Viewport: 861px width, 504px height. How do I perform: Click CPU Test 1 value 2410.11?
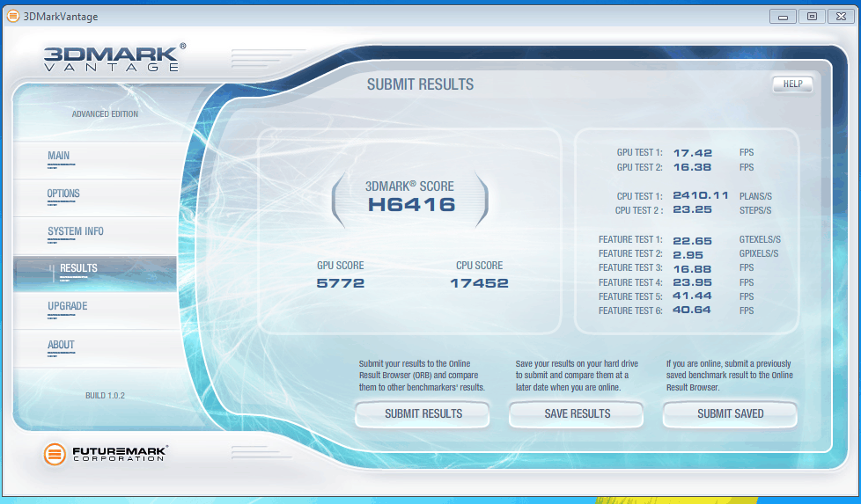(x=701, y=195)
